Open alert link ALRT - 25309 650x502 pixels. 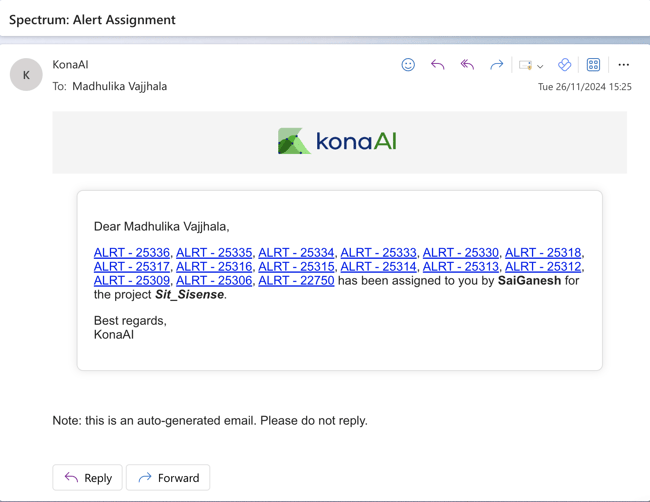(x=132, y=281)
